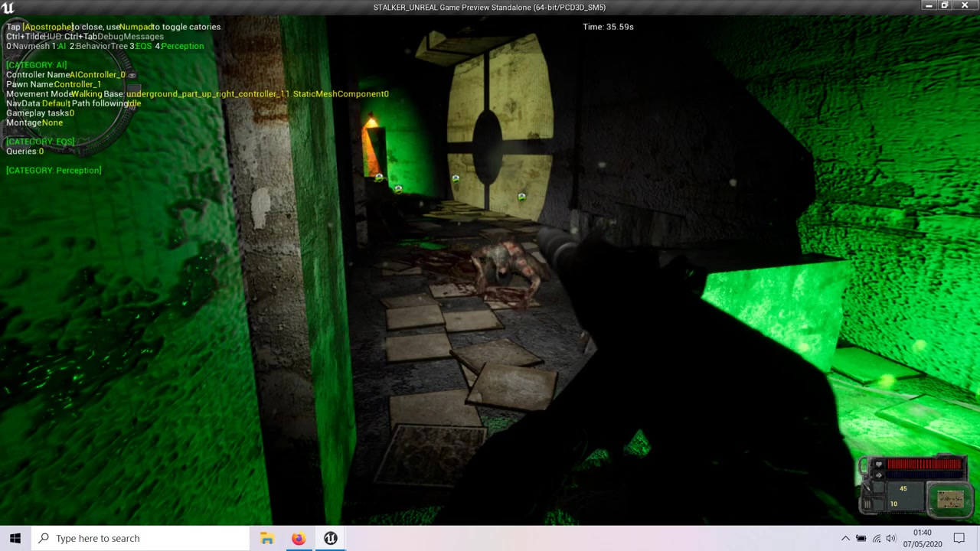980x551 pixels.
Task: Open File Explorer from the taskbar
Action: pos(266,538)
